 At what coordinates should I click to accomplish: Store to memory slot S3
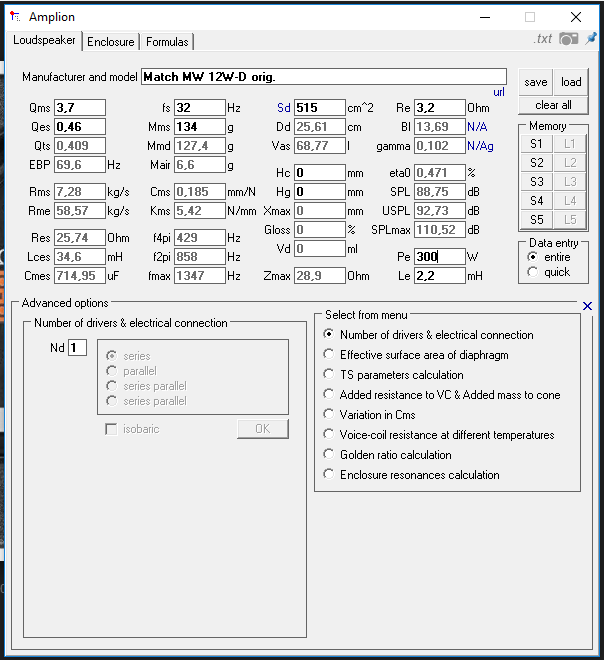(536, 182)
